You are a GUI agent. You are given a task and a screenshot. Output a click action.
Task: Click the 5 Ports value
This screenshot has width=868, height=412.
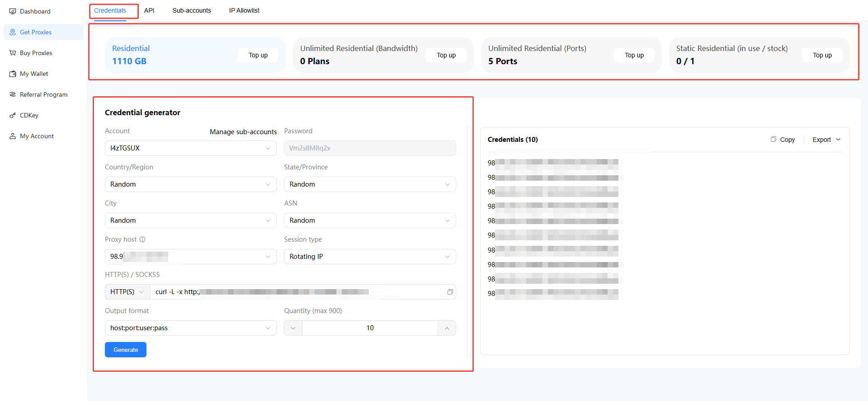(x=503, y=61)
